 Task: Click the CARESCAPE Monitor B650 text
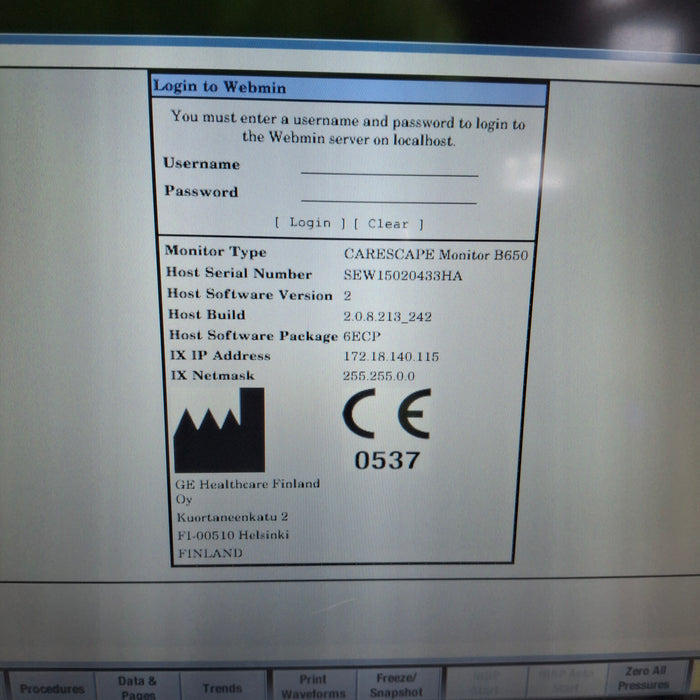click(435, 255)
